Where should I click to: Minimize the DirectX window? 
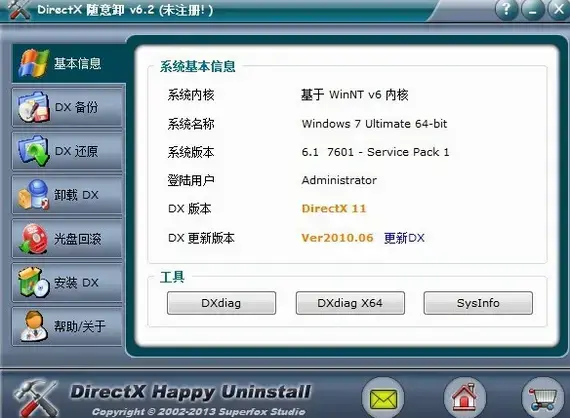[533, 9]
